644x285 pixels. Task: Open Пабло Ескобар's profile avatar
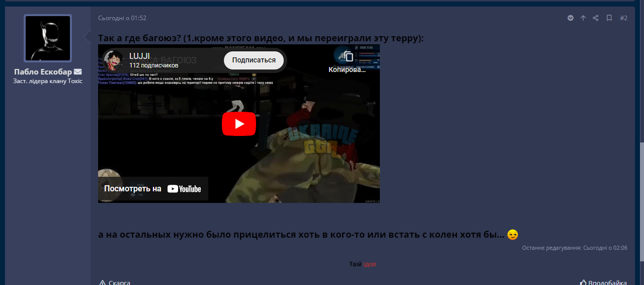tap(48, 38)
